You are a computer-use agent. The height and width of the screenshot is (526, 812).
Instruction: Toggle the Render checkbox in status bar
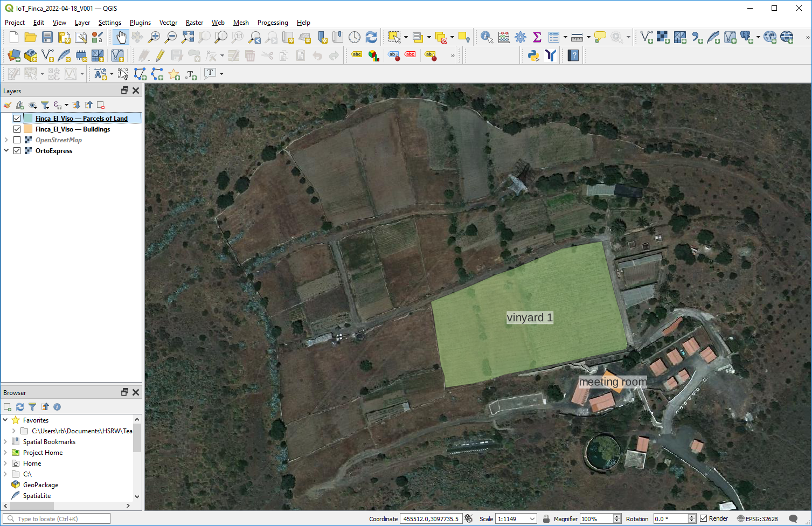703,518
